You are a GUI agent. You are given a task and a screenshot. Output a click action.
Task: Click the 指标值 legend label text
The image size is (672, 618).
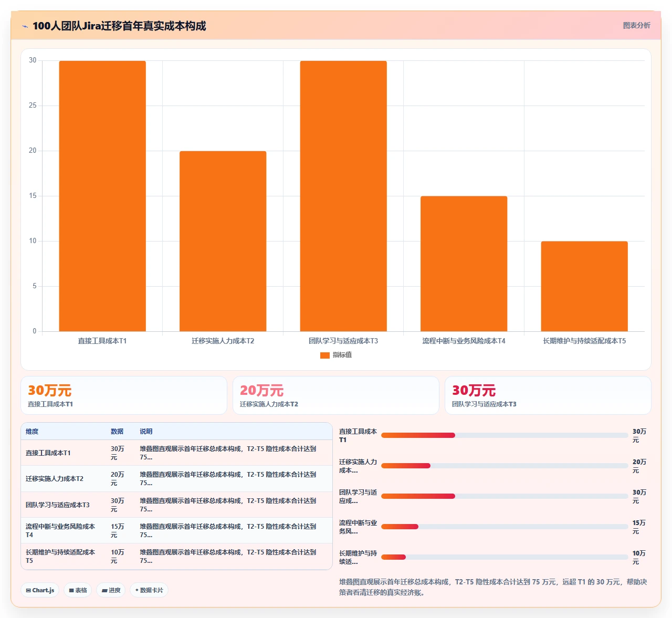click(x=342, y=355)
